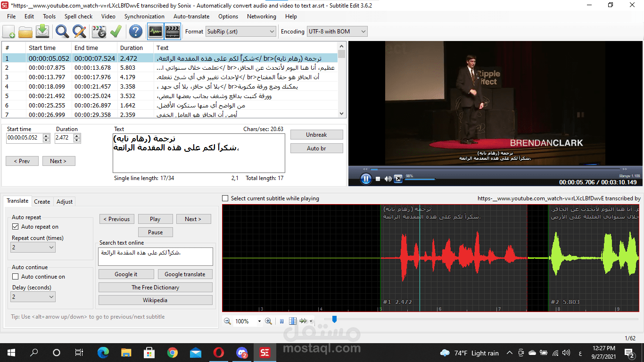Increase Start time with up spinner
This screenshot has height=362, width=644.
[46, 136]
